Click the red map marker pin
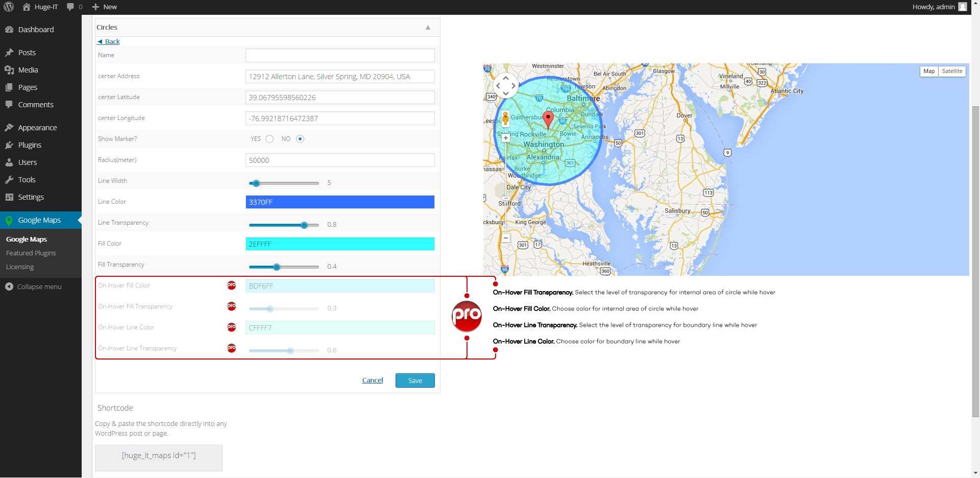This screenshot has width=980, height=478. [548, 119]
